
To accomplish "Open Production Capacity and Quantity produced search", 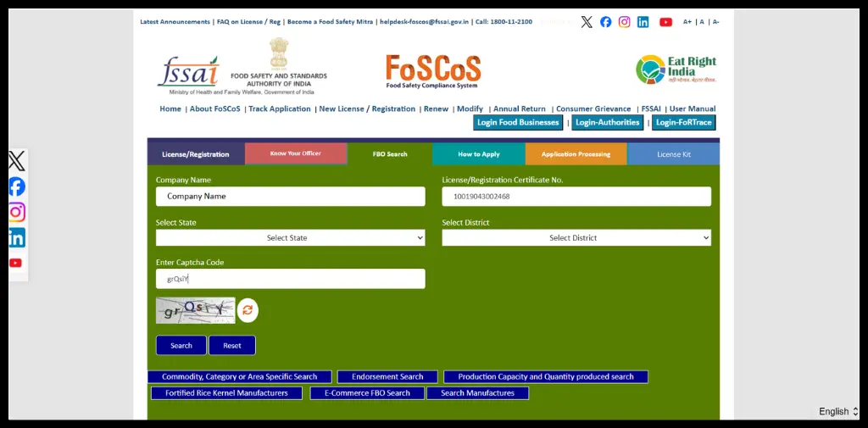I will [546, 376].
